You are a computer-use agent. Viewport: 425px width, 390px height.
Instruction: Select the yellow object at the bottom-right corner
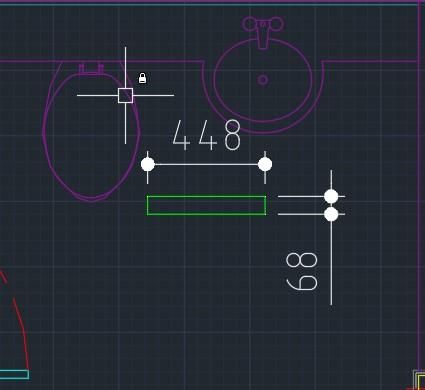point(421,382)
